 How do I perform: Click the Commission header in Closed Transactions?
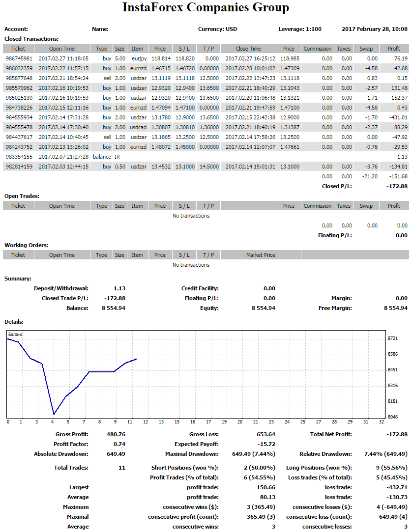click(x=317, y=49)
